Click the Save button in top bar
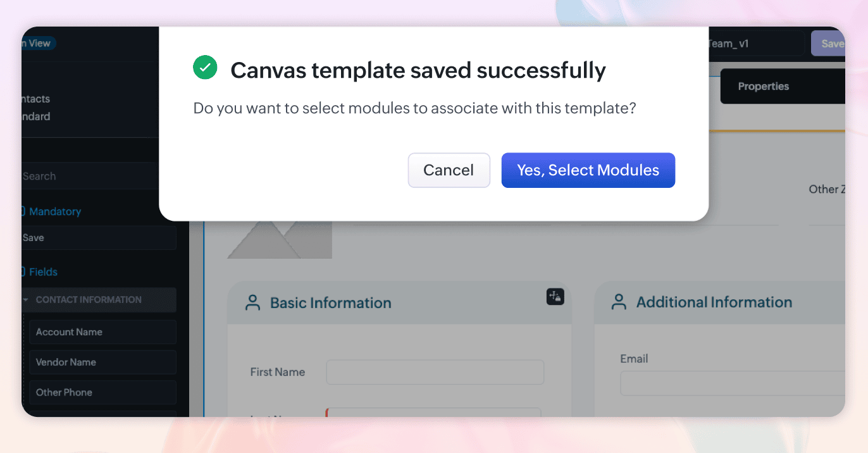The image size is (868, 453). [x=829, y=44]
